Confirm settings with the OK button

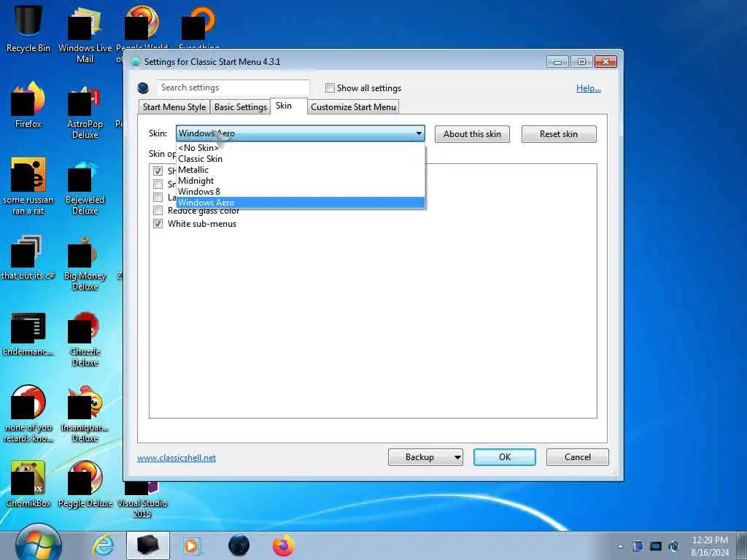[x=505, y=457]
